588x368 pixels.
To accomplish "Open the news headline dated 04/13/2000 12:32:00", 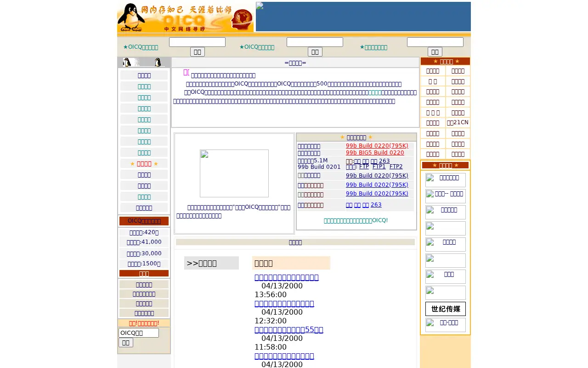I will tap(284, 304).
